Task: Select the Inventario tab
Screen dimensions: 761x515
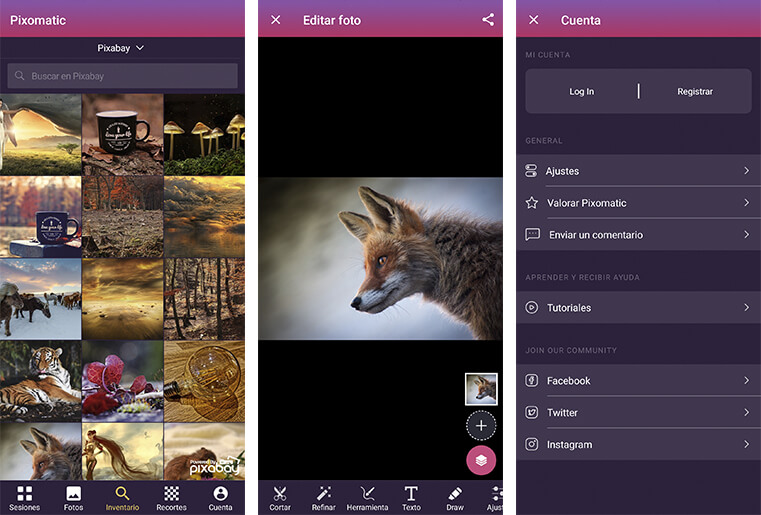Action: click(122, 498)
